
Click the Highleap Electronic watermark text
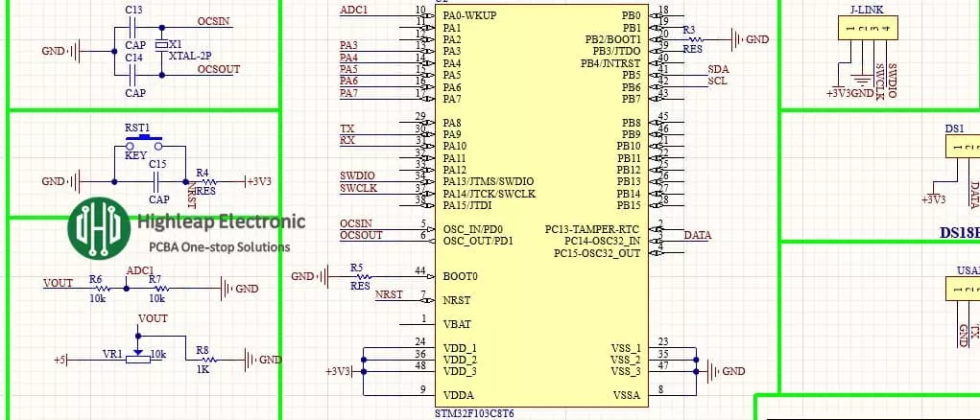coord(222,222)
